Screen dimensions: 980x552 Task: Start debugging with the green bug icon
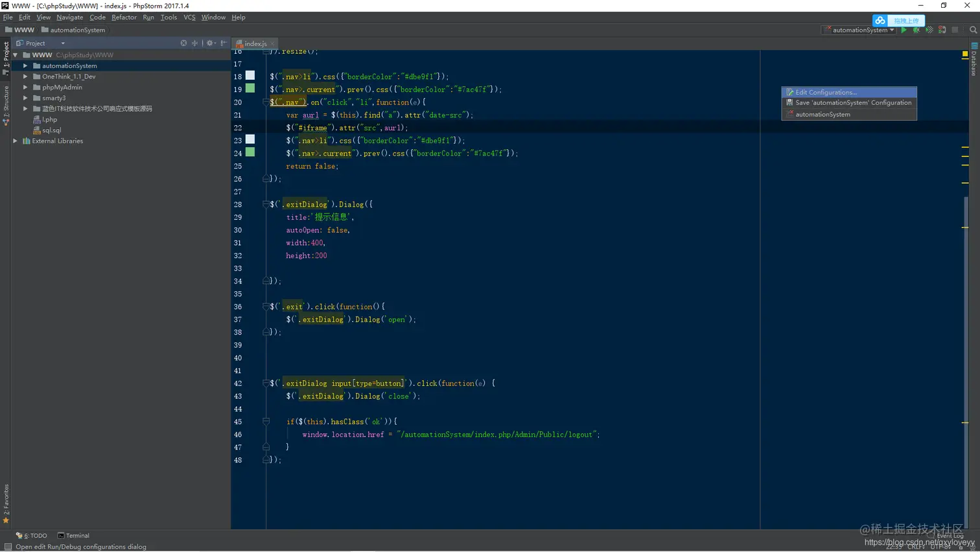pos(916,30)
